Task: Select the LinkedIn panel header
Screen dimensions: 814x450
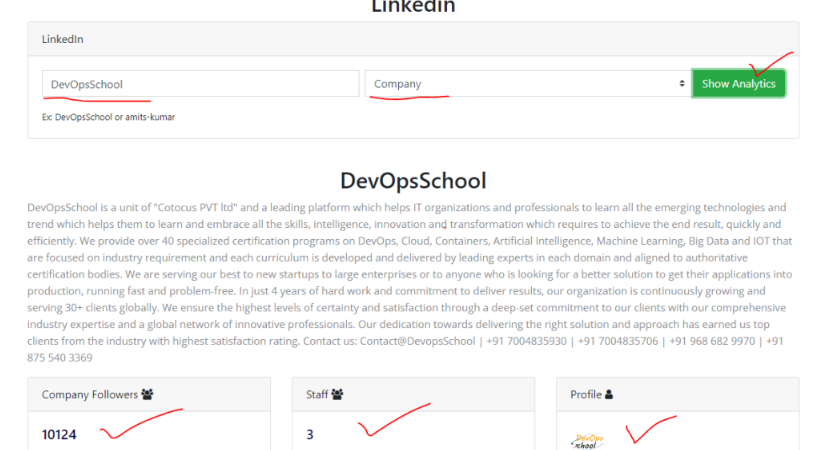Action: click(x=413, y=39)
